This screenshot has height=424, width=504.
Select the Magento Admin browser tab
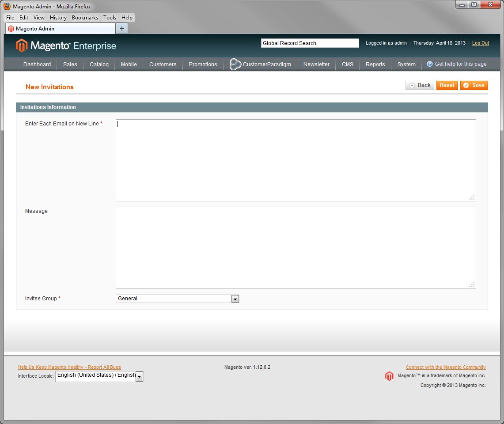coord(61,29)
